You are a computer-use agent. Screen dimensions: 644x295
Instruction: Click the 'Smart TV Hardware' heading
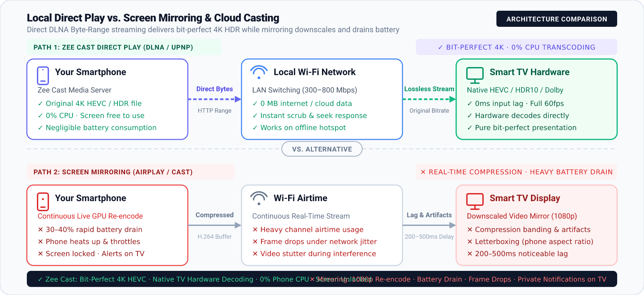[530, 72]
